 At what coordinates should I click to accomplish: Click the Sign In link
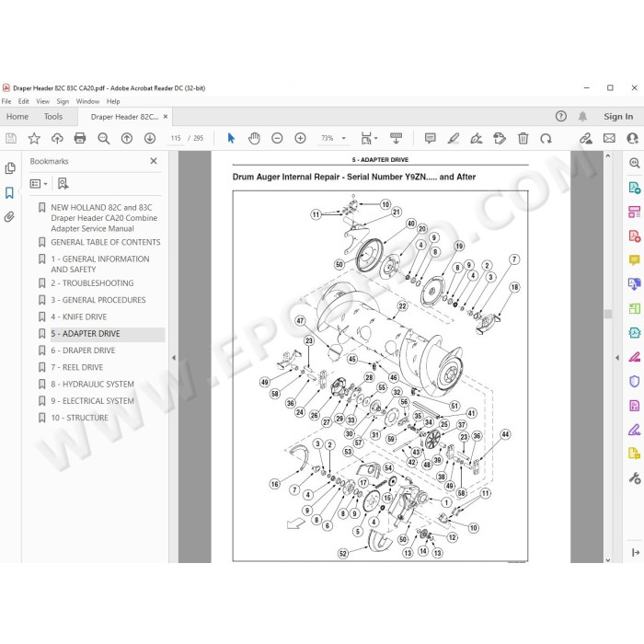(618, 117)
